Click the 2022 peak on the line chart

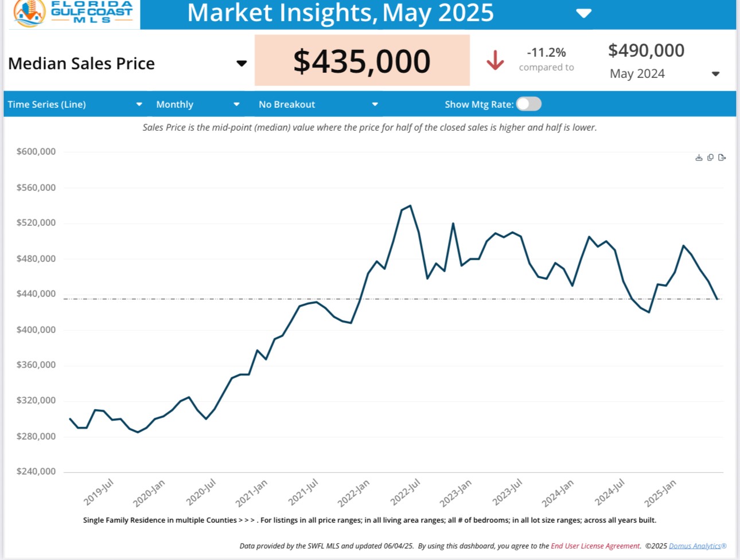[x=410, y=206]
